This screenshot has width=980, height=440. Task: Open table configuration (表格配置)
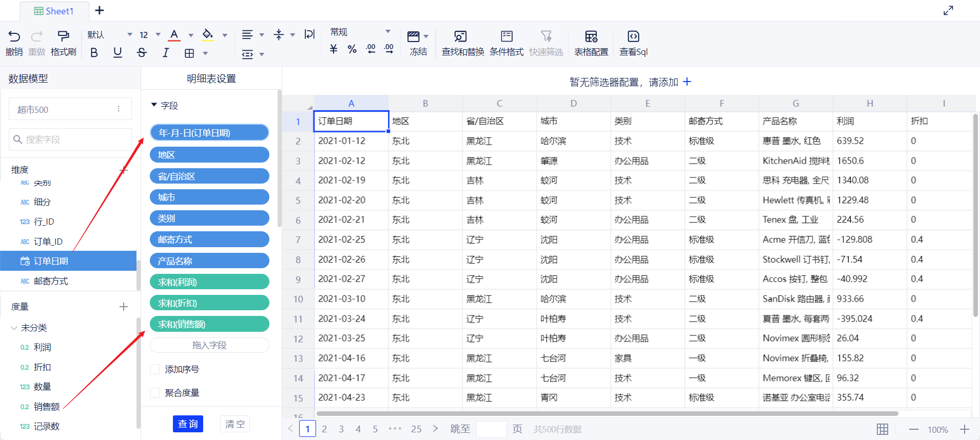(591, 36)
